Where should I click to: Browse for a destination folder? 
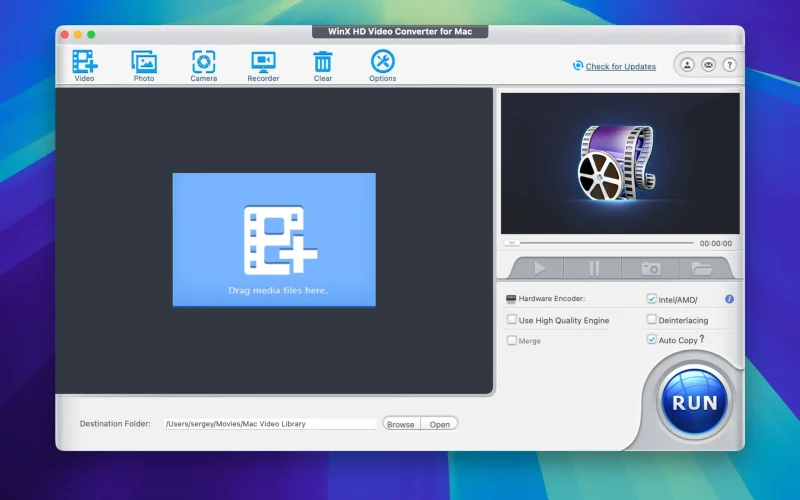click(x=401, y=424)
